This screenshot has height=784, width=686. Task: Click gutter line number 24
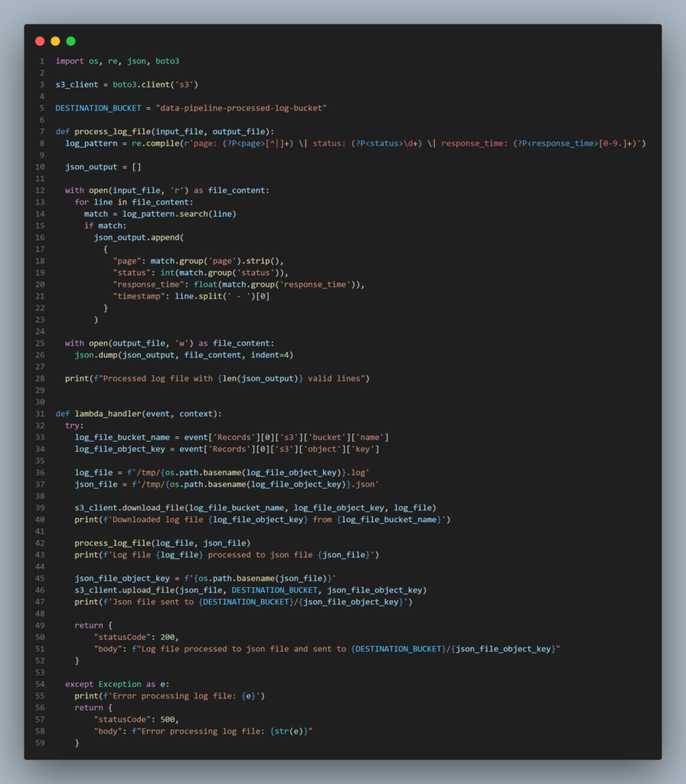click(x=40, y=332)
